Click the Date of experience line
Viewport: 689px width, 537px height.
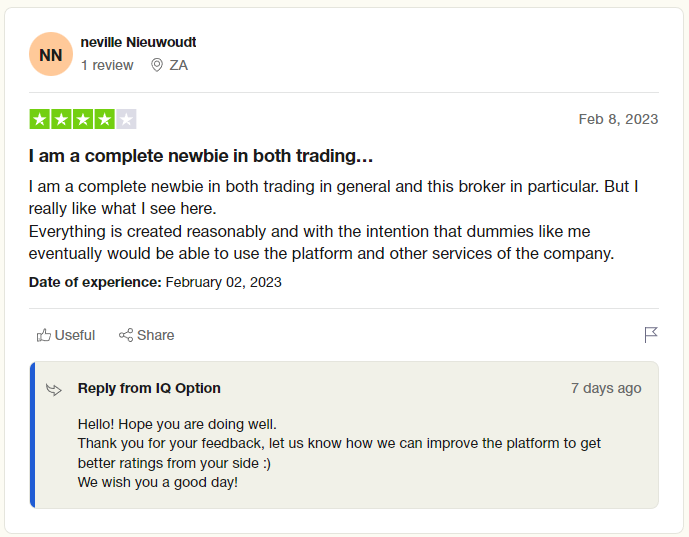(x=155, y=282)
